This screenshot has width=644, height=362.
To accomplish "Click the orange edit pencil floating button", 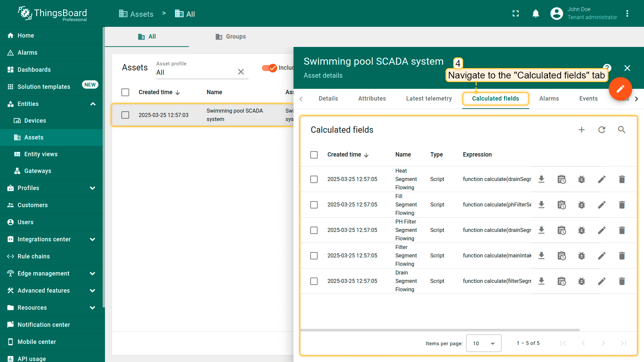I will [x=620, y=89].
